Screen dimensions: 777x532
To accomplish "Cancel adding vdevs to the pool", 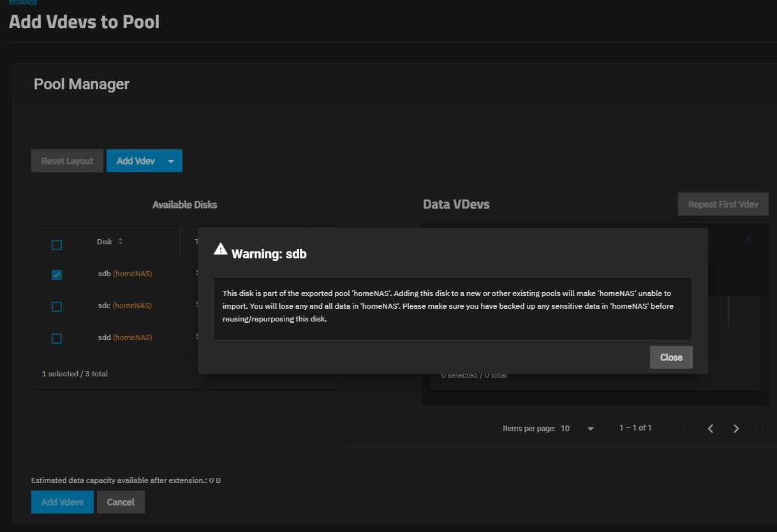I will coord(121,502).
